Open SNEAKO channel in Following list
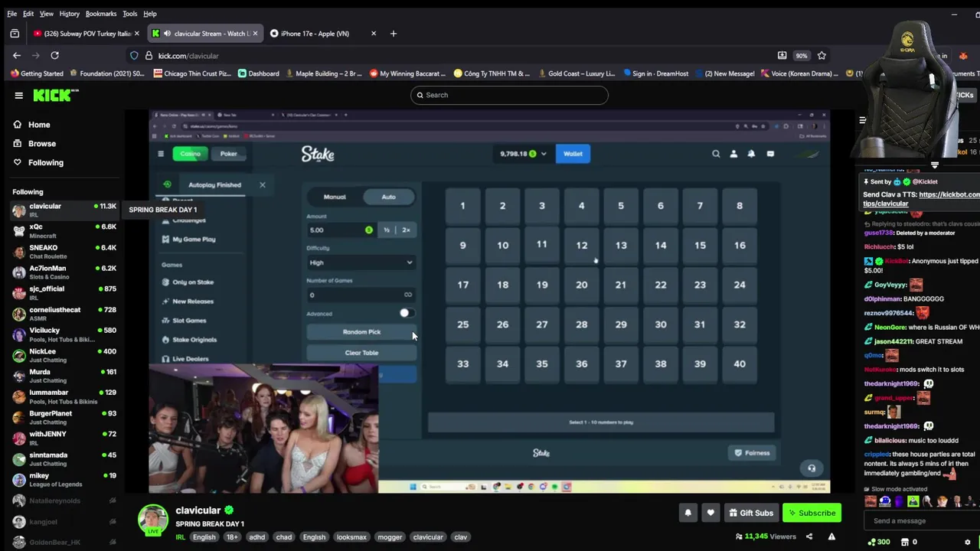This screenshot has height=551, width=980. click(x=64, y=251)
